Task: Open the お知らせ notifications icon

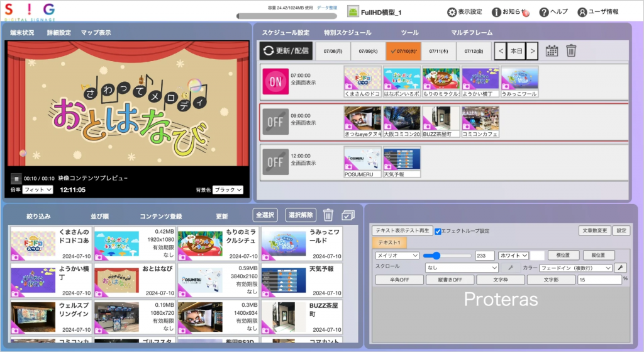Action: point(496,13)
